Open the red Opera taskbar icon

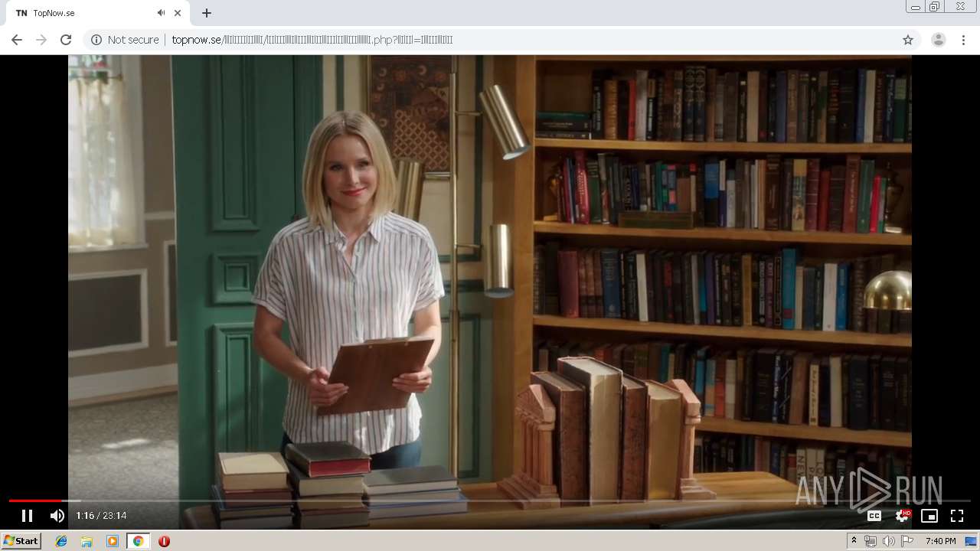click(x=164, y=541)
